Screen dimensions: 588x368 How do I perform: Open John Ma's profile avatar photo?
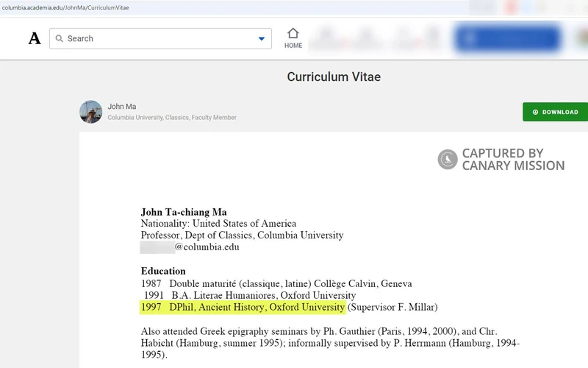click(x=91, y=112)
